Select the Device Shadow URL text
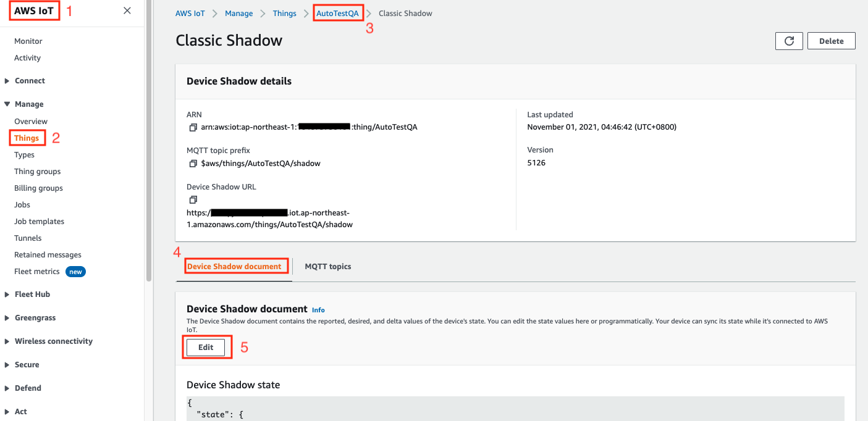 pos(270,219)
